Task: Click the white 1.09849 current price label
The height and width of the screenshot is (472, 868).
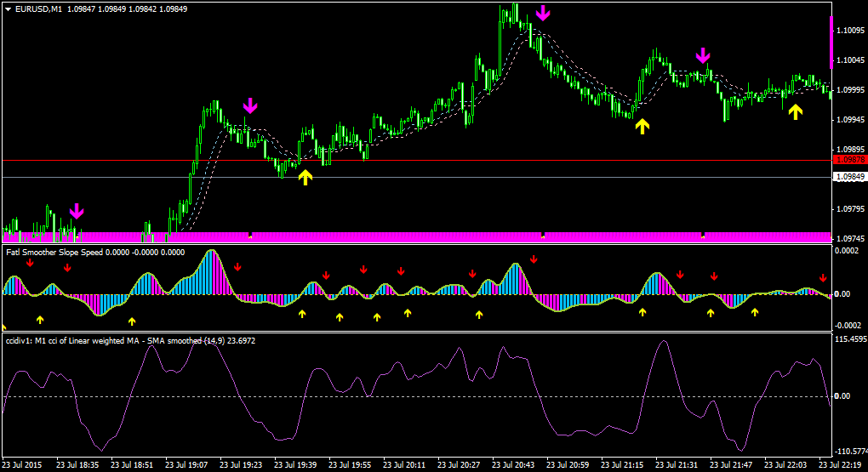Action: tap(850, 177)
